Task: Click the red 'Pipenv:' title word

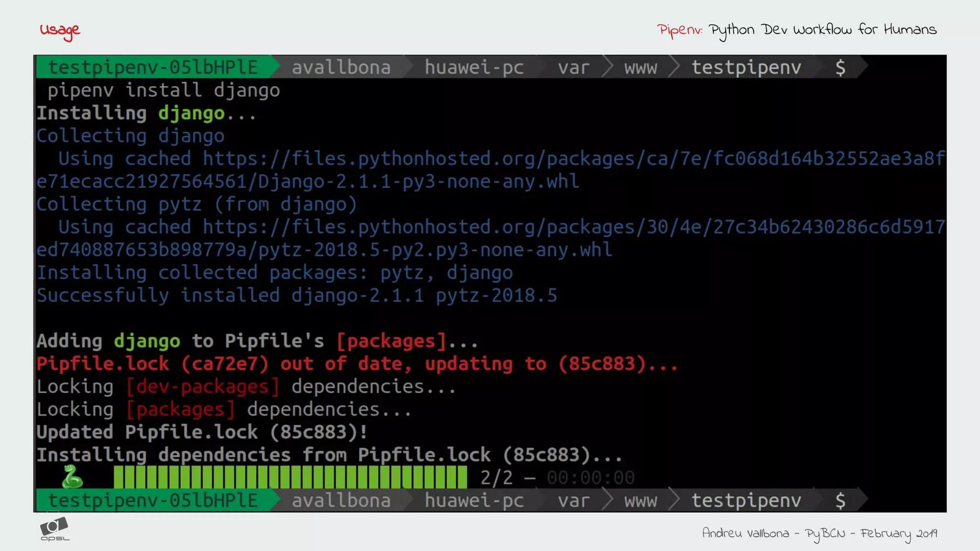Action: 679,31
